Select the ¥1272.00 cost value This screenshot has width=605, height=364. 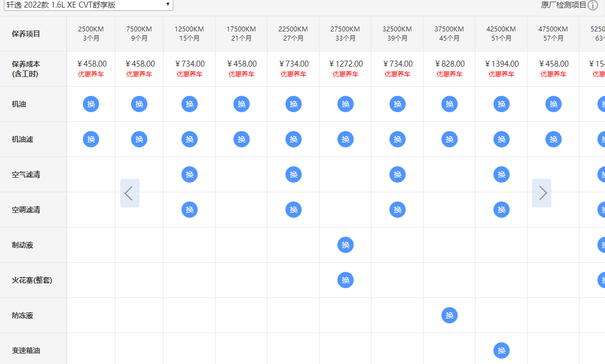[346, 64]
